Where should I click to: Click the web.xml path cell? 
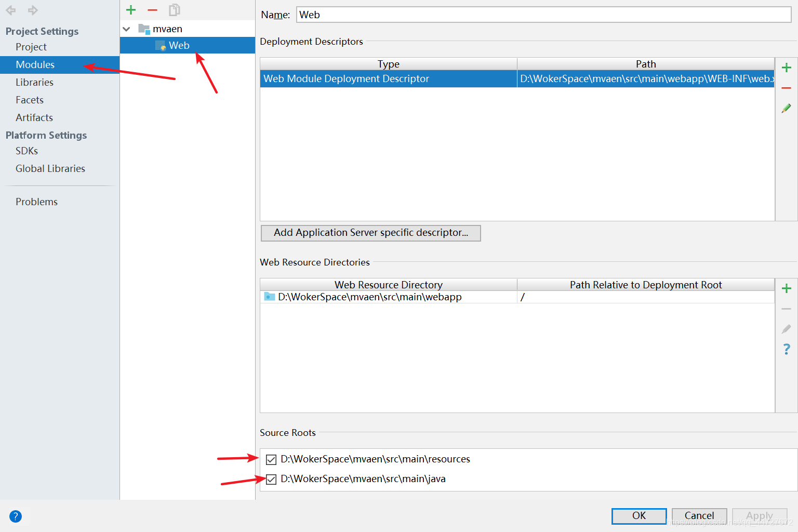click(646, 79)
